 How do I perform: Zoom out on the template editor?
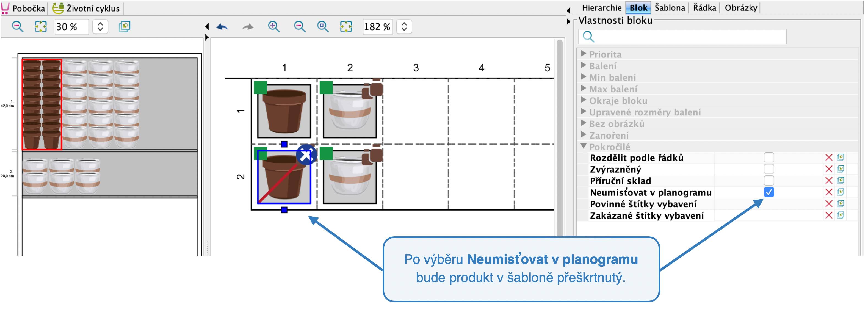pos(300,27)
